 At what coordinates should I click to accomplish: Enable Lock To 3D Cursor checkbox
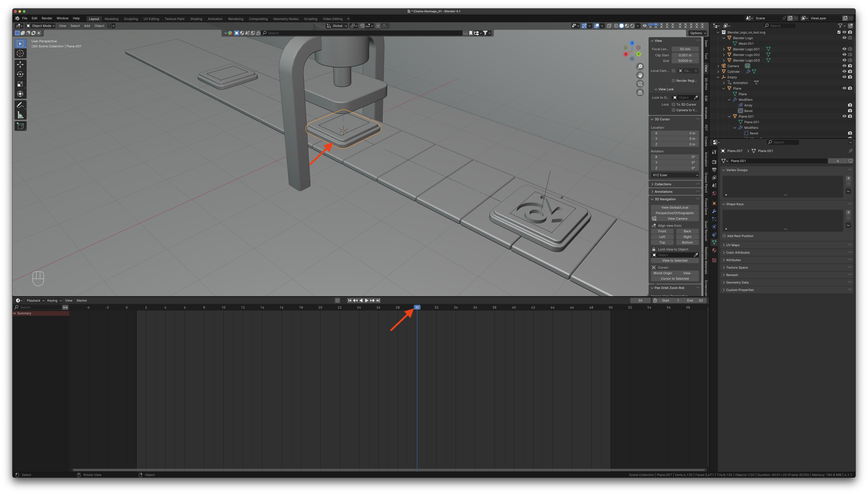pos(673,105)
